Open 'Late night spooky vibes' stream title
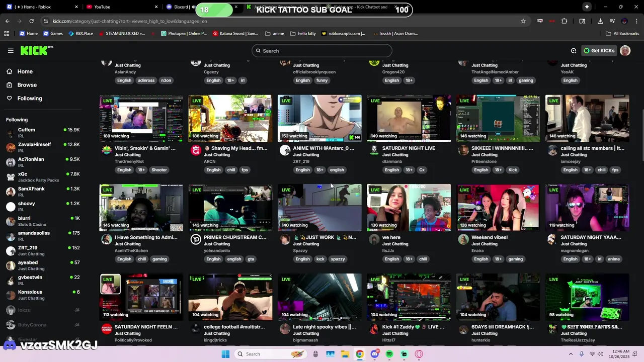This screenshot has height=362, width=644. [325, 327]
